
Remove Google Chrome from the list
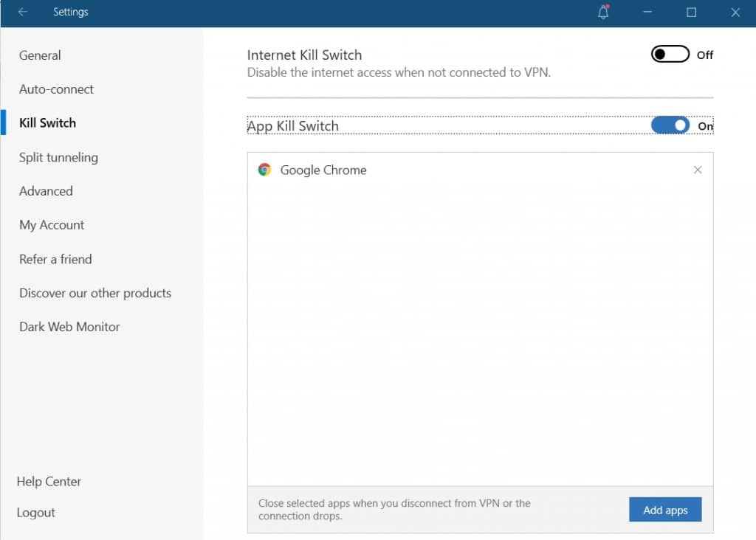(x=697, y=170)
